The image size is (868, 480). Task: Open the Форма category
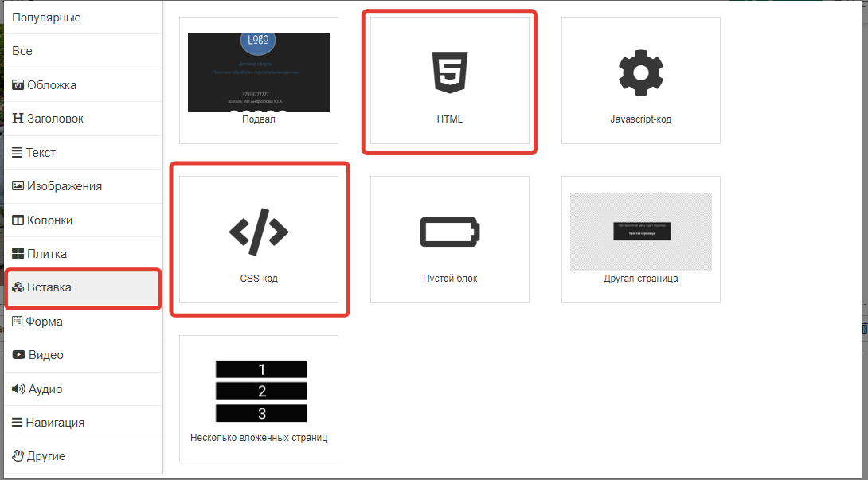tap(83, 321)
